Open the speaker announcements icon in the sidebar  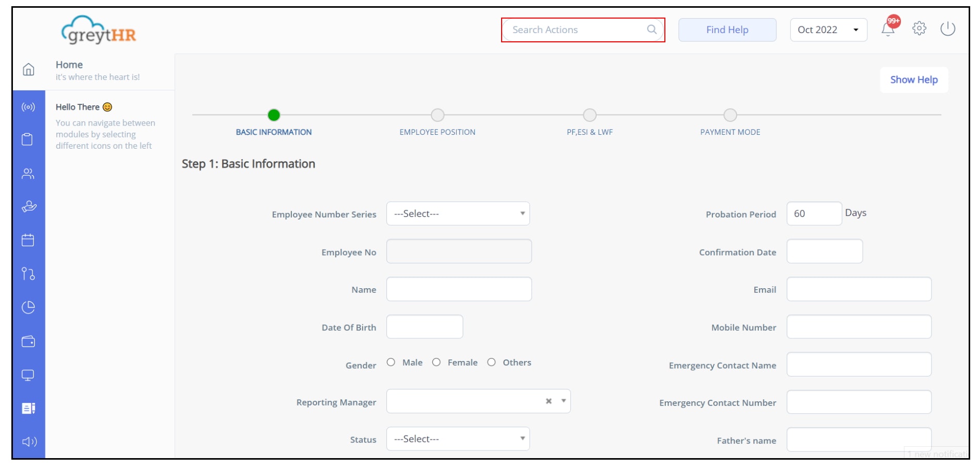[x=29, y=442]
